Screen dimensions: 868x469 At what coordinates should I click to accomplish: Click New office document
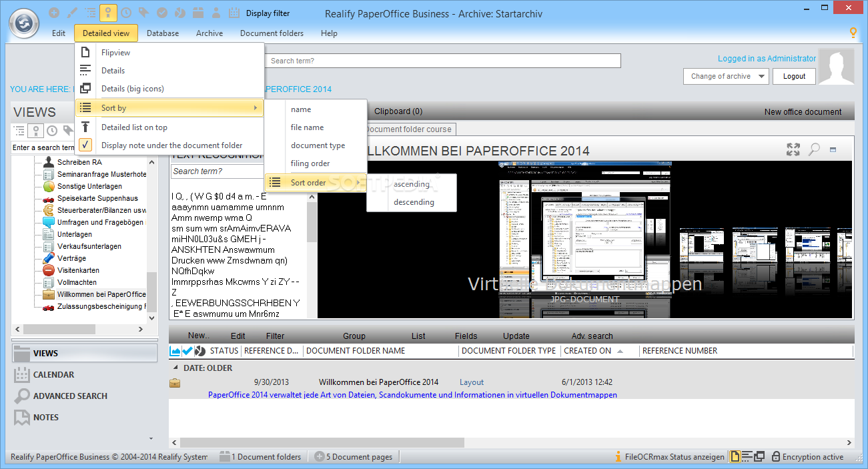(803, 111)
